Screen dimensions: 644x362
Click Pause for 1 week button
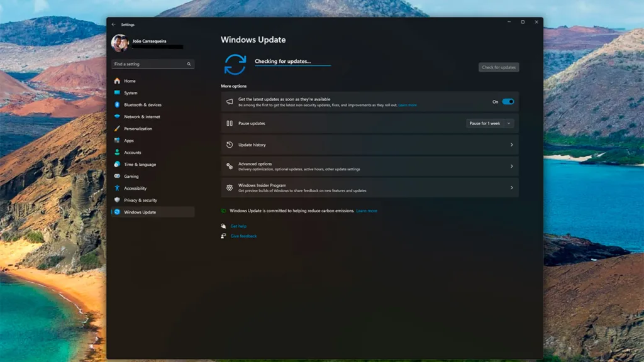(x=485, y=123)
